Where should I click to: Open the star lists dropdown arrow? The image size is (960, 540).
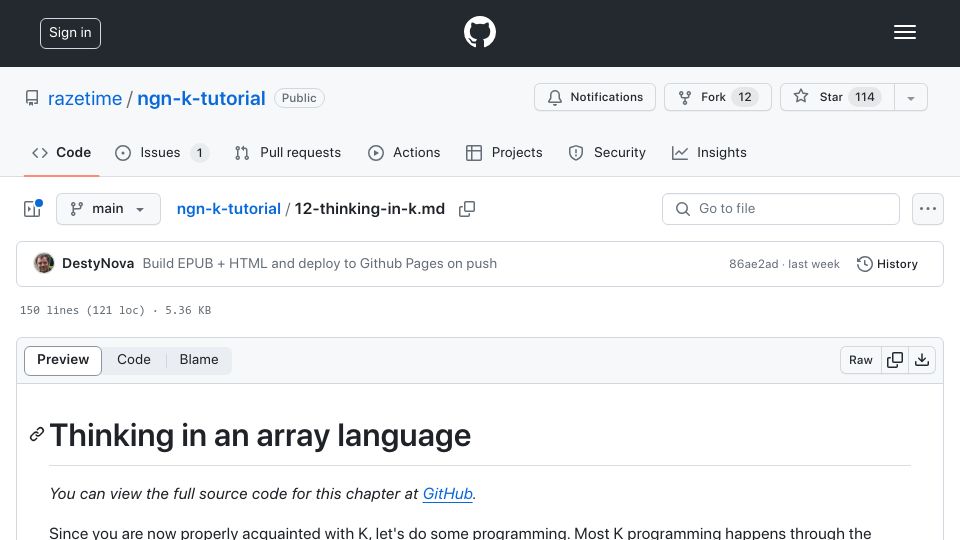click(911, 98)
